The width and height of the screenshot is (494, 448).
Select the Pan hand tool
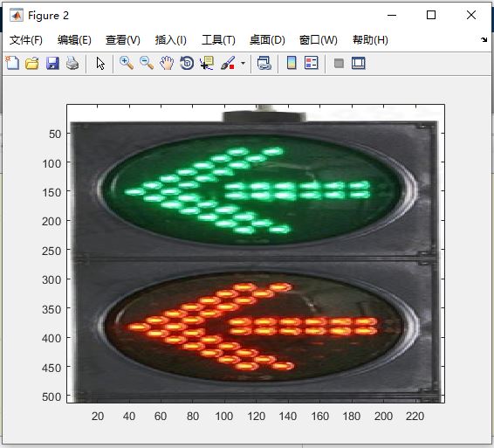[167, 63]
